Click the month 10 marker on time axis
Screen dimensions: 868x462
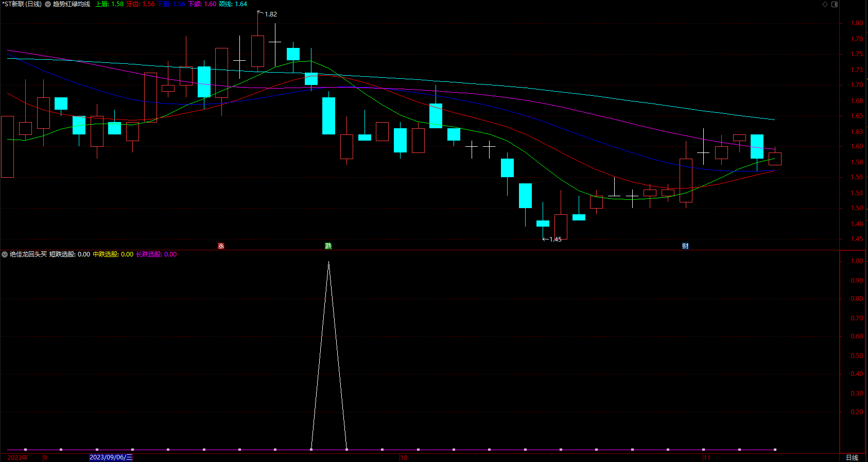point(404,457)
